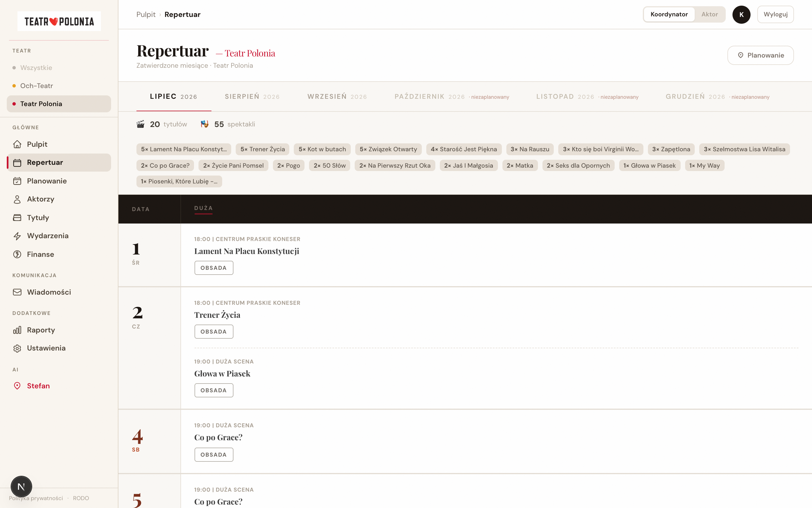Click the Pulpit home icon in sidebar
Image resolution: width=812 pixels, height=508 pixels.
(x=17, y=144)
